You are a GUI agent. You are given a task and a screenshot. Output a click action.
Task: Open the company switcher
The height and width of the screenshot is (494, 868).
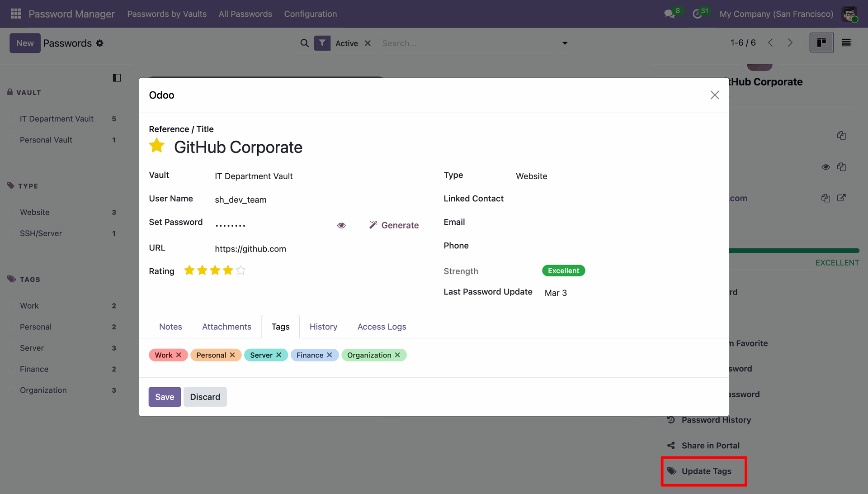coord(776,14)
